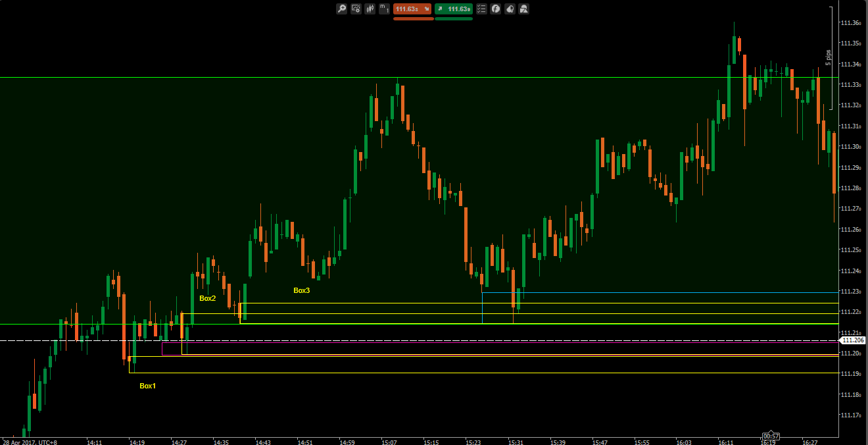Open the candlestick chart type selector
The width and height of the screenshot is (868, 445).
(x=370, y=9)
